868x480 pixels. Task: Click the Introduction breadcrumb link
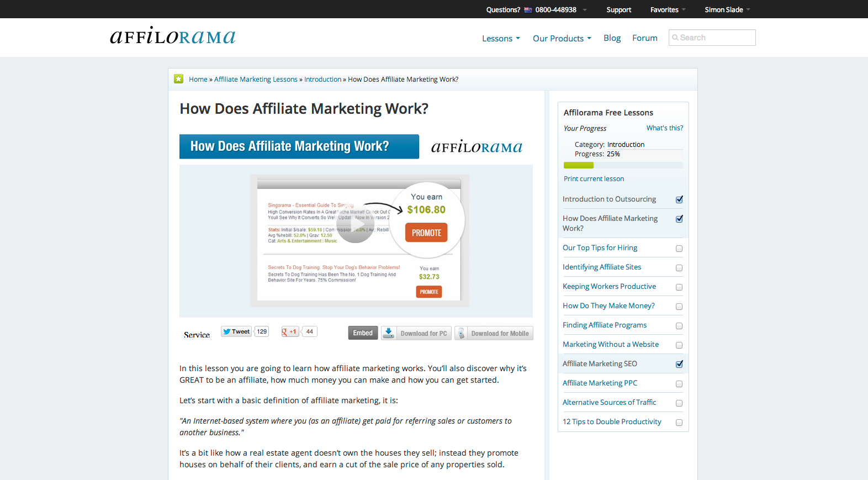click(322, 80)
